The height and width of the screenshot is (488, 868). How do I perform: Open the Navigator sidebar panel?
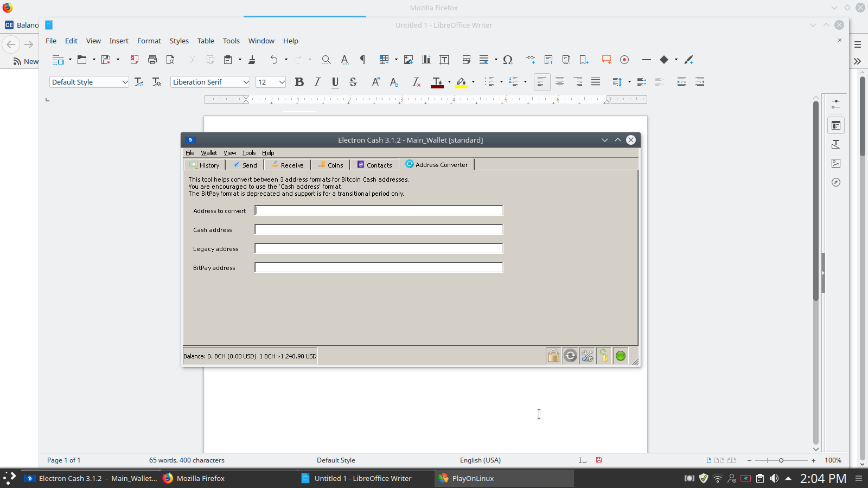[x=836, y=182]
